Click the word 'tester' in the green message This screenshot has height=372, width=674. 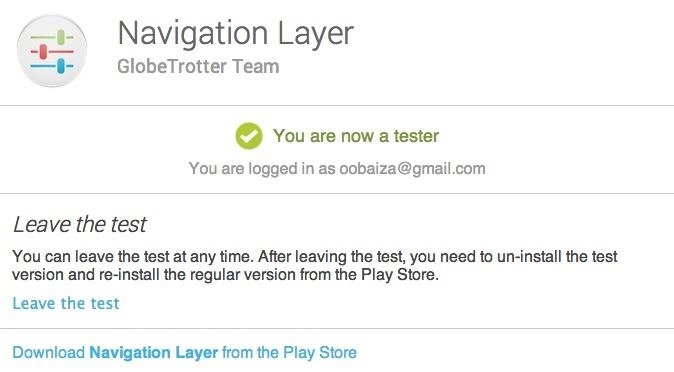coord(416,136)
